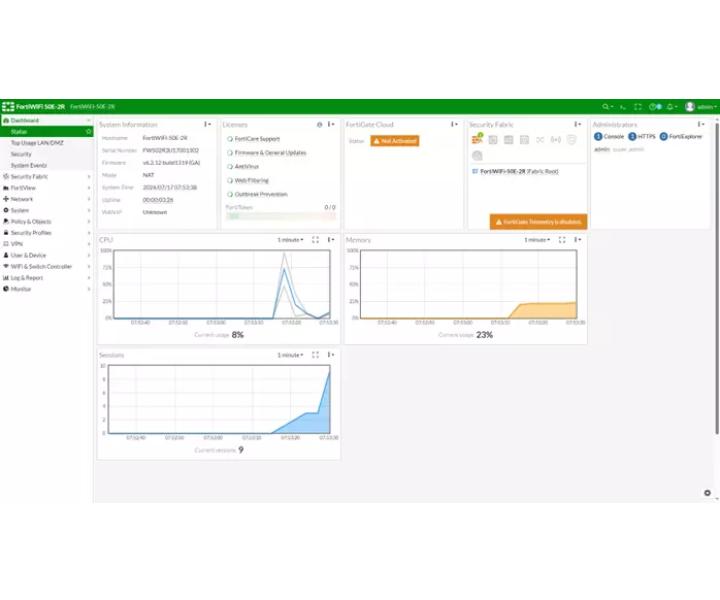Open CPU widget options menu

331,240
